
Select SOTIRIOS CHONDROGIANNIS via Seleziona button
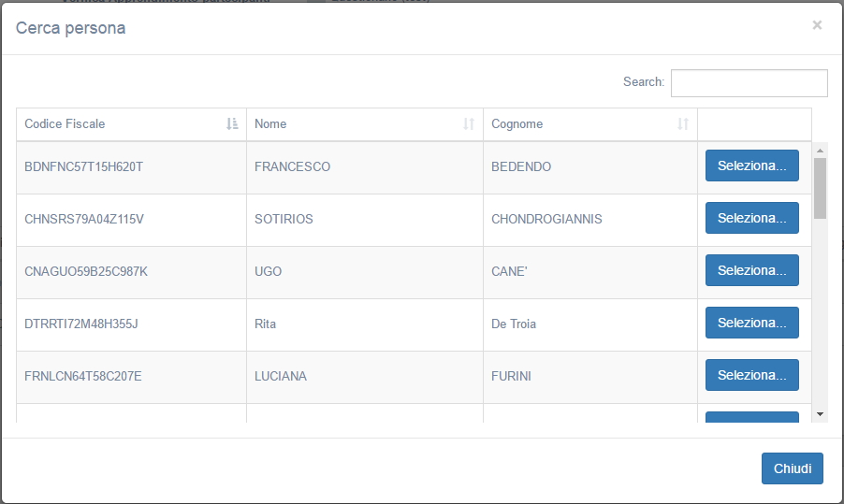pos(751,218)
